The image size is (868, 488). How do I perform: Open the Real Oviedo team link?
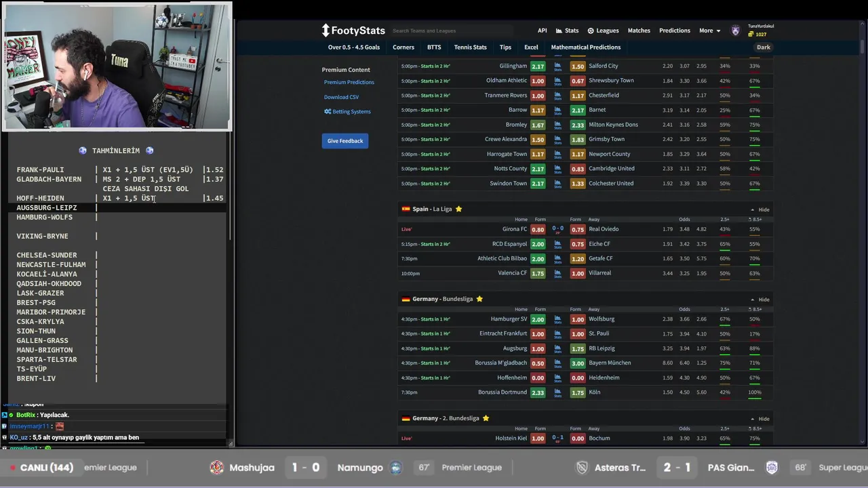[x=604, y=229]
